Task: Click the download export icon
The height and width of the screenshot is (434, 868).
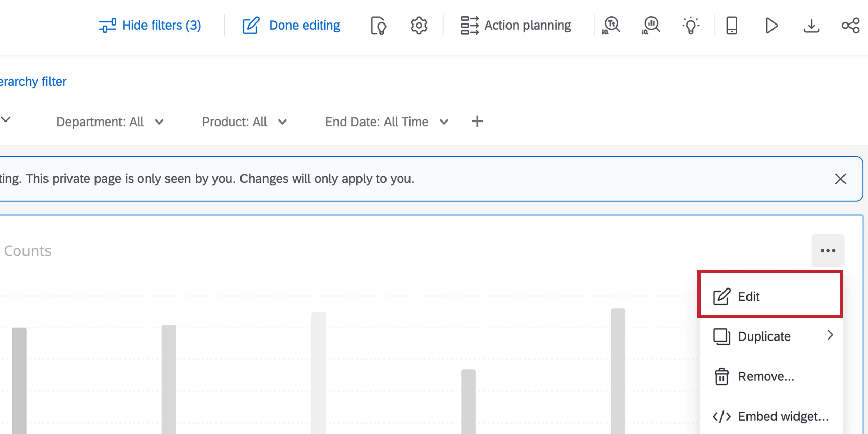Action: point(811,25)
